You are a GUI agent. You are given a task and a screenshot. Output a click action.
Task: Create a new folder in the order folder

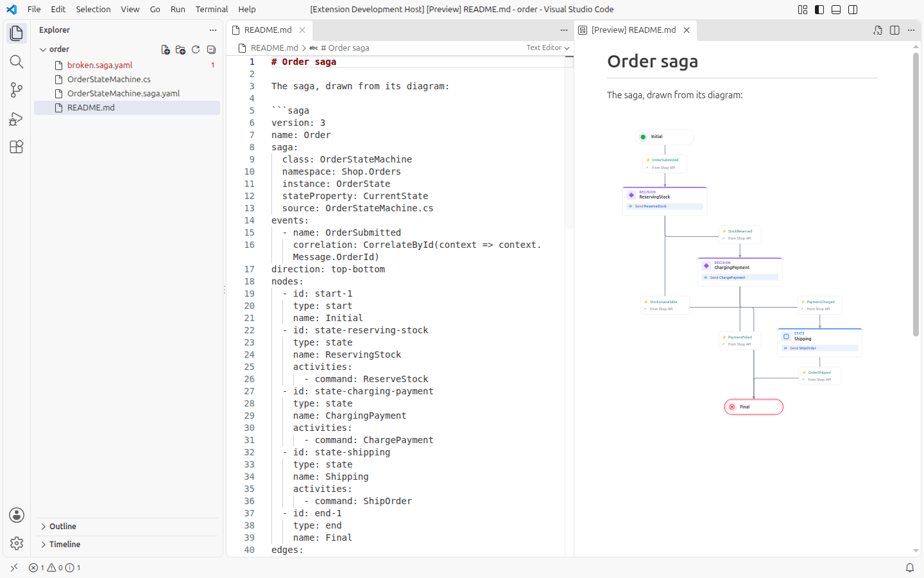(x=180, y=49)
